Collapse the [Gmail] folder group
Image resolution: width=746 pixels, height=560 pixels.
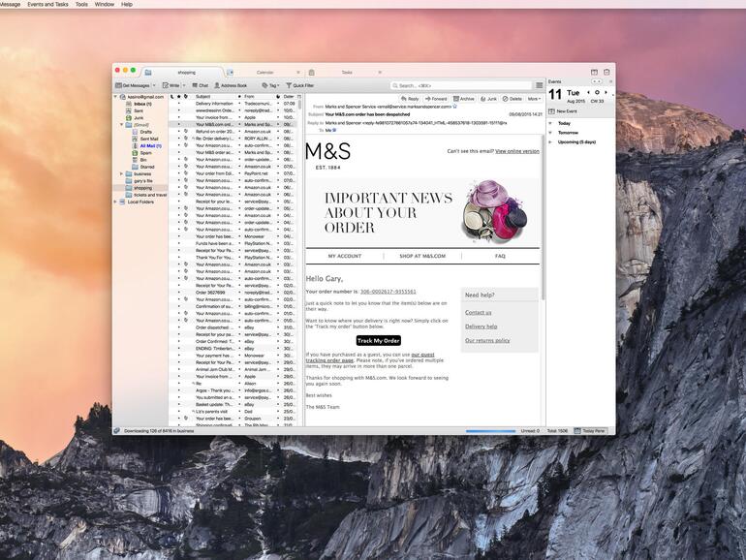point(122,125)
